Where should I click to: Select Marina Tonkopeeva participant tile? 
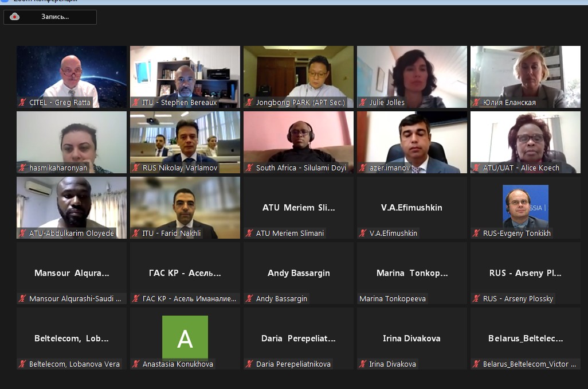pyautogui.click(x=412, y=273)
